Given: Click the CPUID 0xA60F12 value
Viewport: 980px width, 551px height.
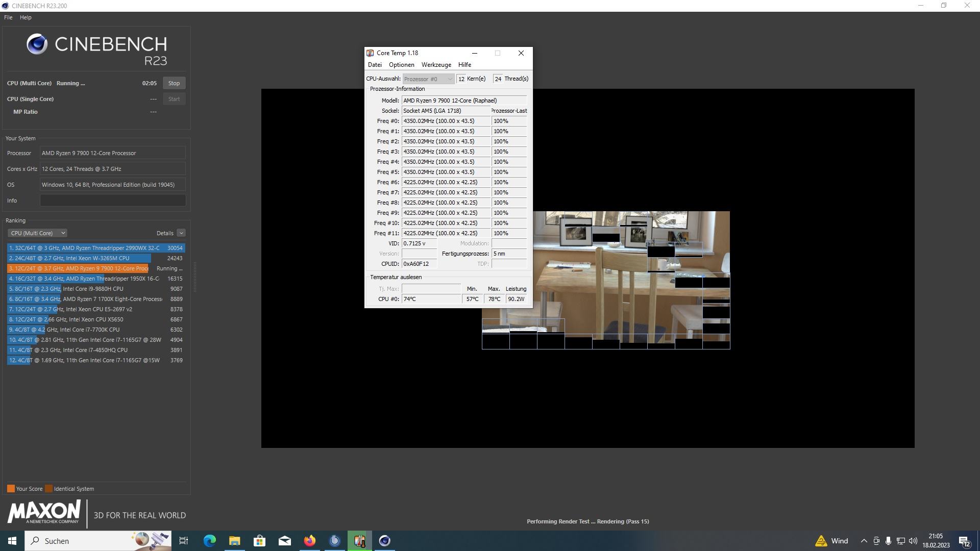Looking at the screenshot, I should (419, 264).
